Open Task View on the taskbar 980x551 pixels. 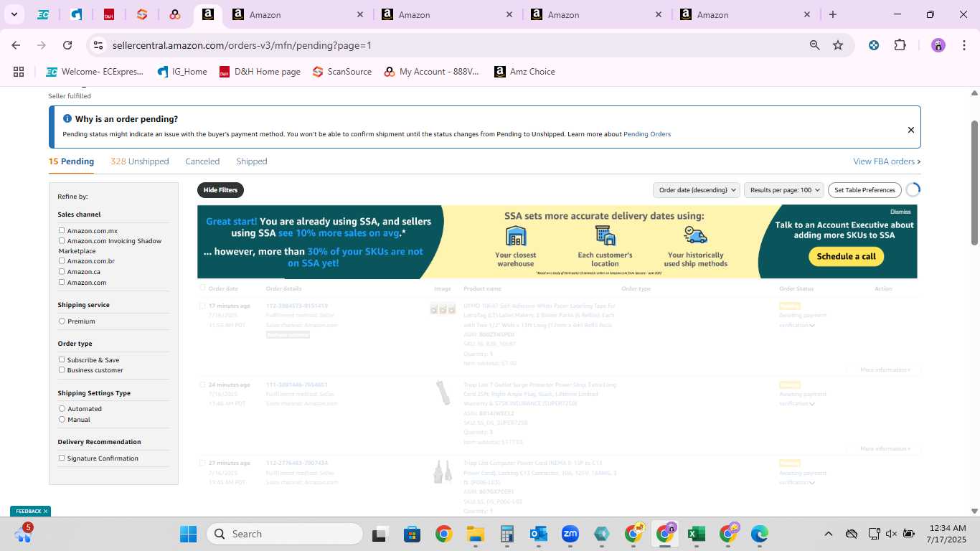(x=379, y=534)
